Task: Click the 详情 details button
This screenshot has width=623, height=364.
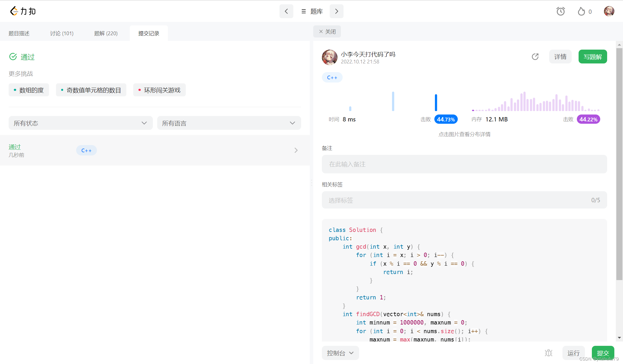Action: (x=560, y=57)
